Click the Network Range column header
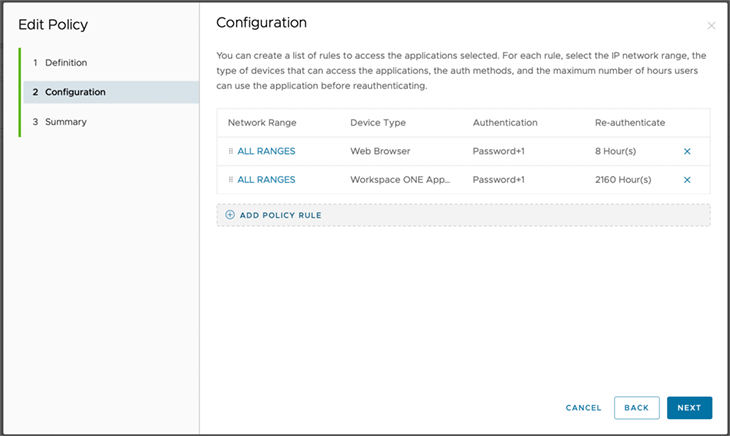 pos(262,123)
